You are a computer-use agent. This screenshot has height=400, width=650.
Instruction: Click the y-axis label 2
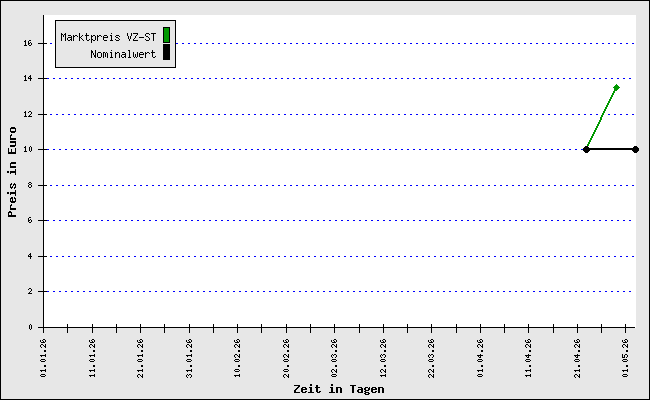pyautogui.click(x=30, y=291)
